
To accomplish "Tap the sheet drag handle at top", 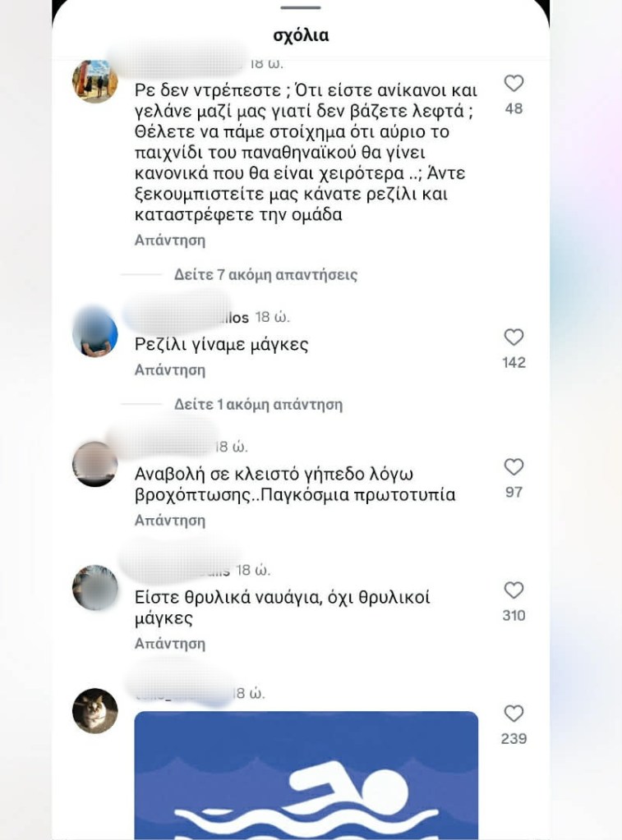I will (301, 7).
